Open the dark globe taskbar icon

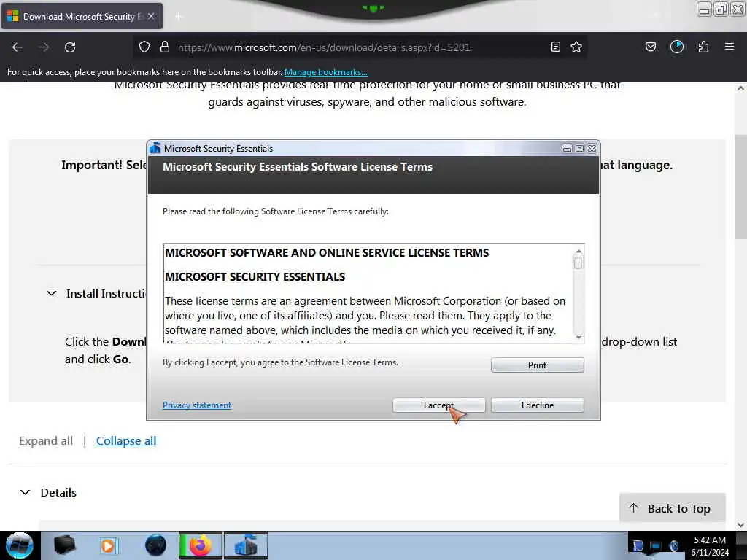point(155,545)
